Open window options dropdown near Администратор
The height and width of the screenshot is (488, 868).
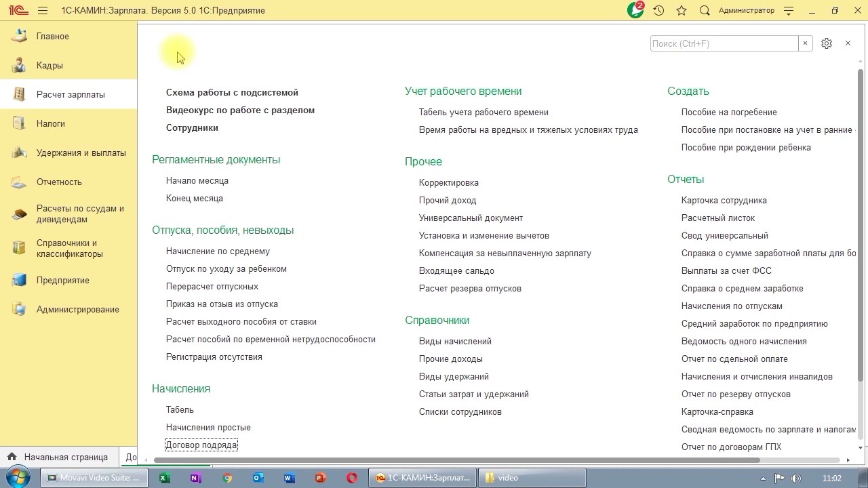(789, 11)
